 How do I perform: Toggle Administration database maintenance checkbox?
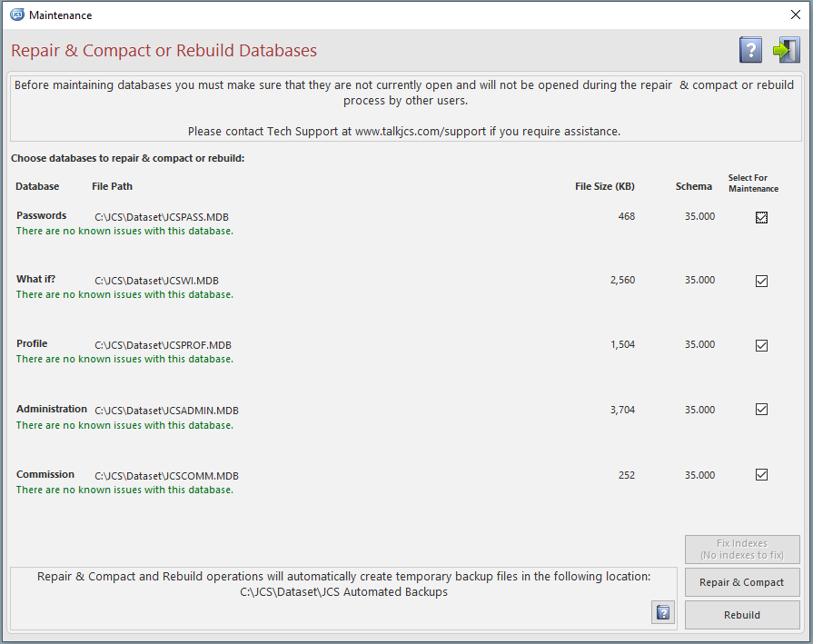pyautogui.click(x=761, y=410)
